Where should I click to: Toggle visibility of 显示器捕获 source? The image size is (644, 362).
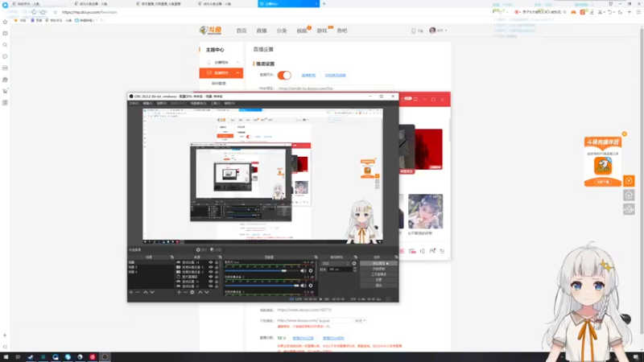point(211,277)
